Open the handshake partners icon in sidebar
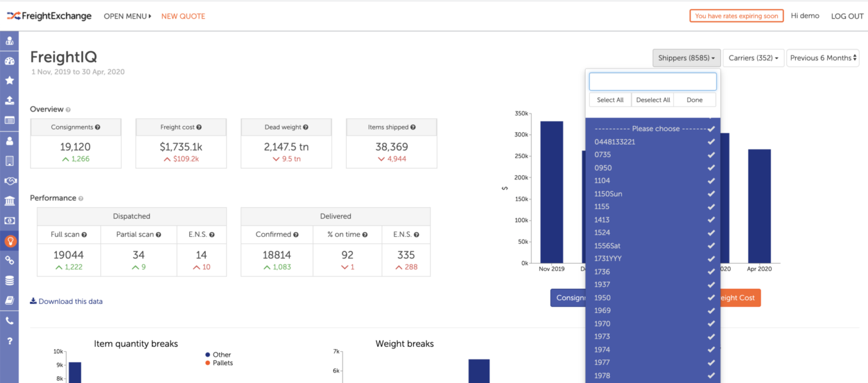Screen dimensions: 868x383 coord(10,181)
